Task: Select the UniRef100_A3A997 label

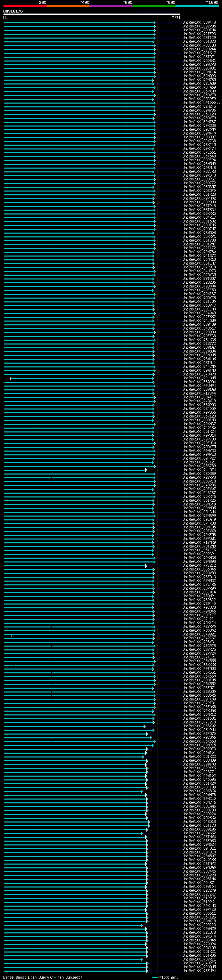Action: point(199,137)
